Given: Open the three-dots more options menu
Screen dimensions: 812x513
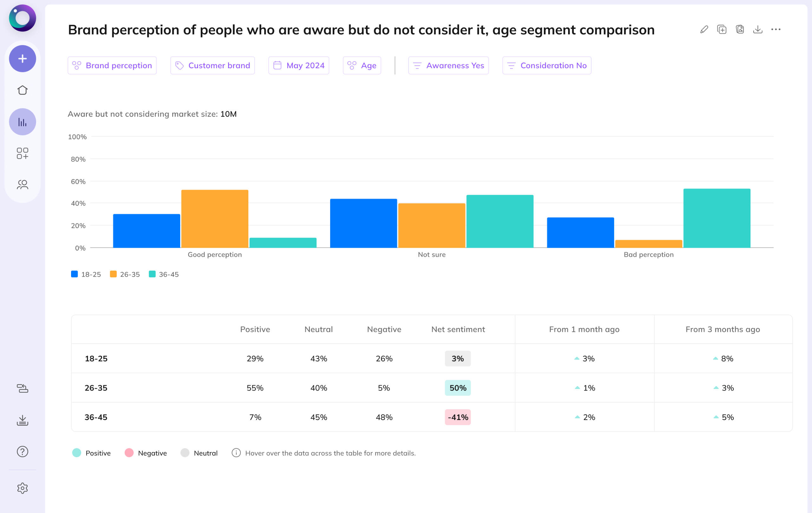Looking at the screenshot, I should [776, 30].
